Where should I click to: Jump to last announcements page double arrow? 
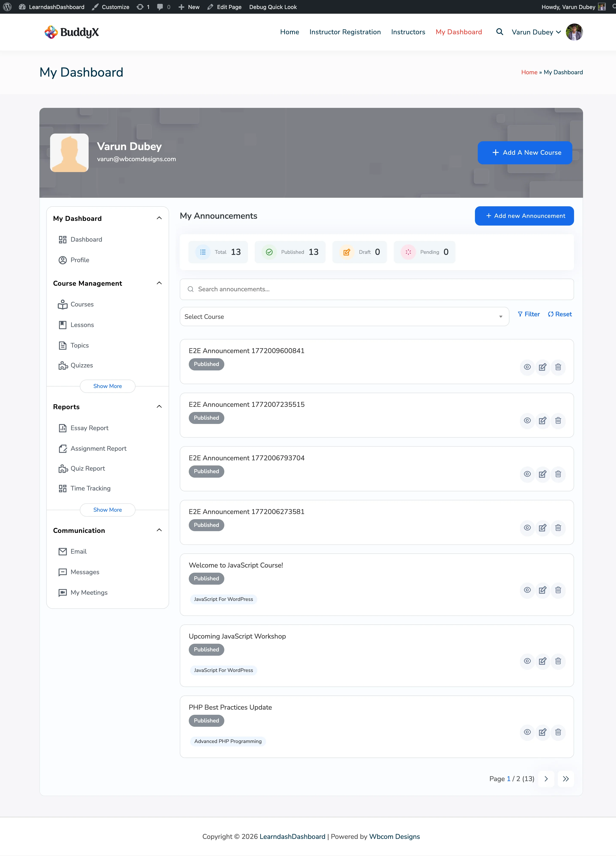click(x=565, y=779)
